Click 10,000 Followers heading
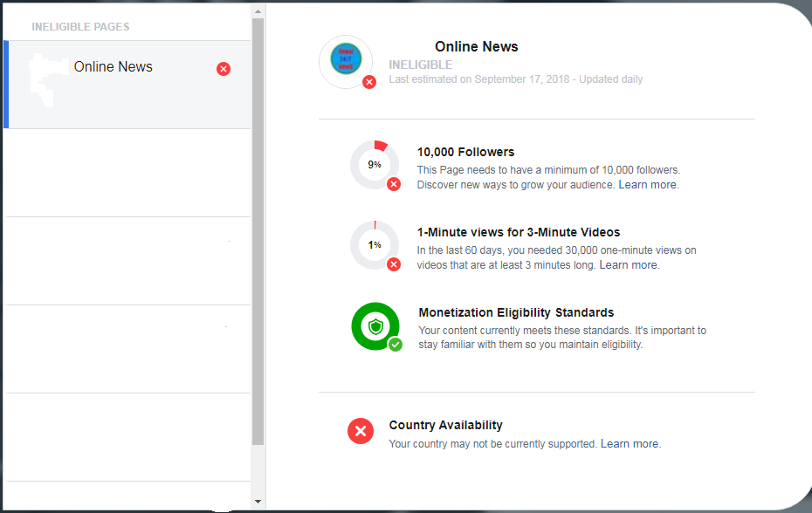This screenshot has height=513, width=812. coord(465,152)
